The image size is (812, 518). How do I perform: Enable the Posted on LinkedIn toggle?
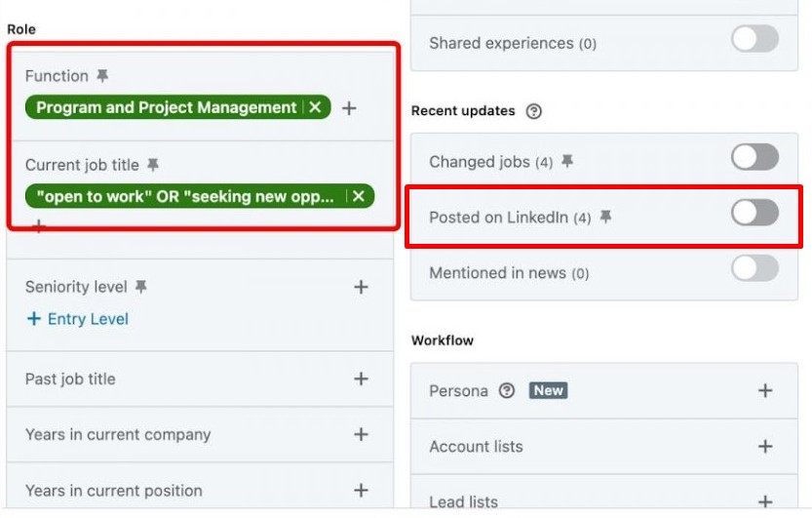pyautogui.click(x=754, y=213)
